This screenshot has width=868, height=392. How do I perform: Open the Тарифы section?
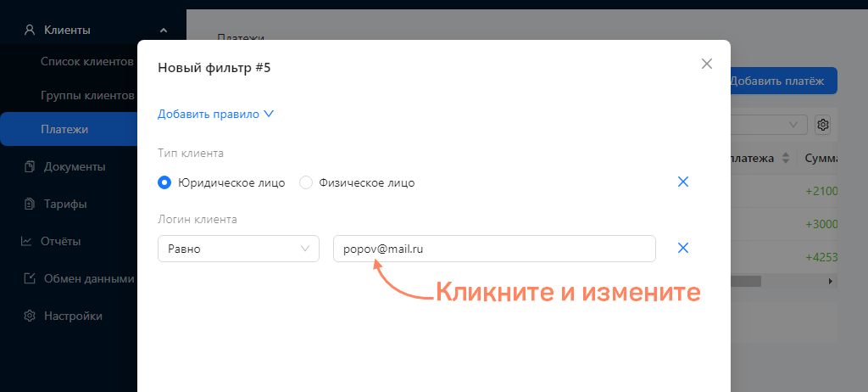[x=65, y=204]
